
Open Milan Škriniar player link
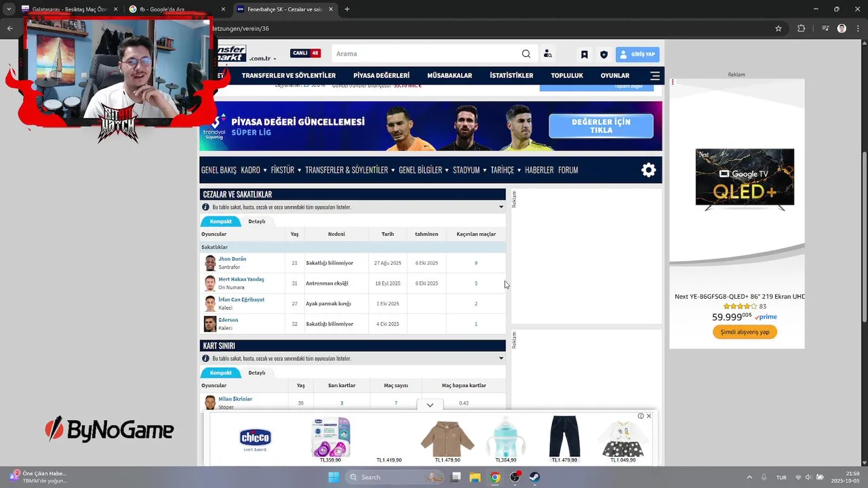tap(235, 399)
